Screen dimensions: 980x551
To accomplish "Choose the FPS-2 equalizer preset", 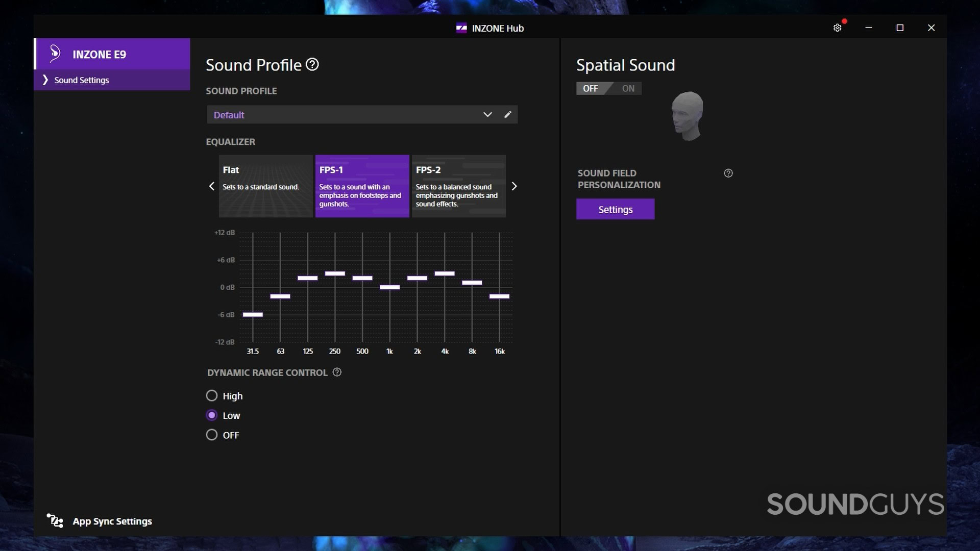I will pos(458,186).
